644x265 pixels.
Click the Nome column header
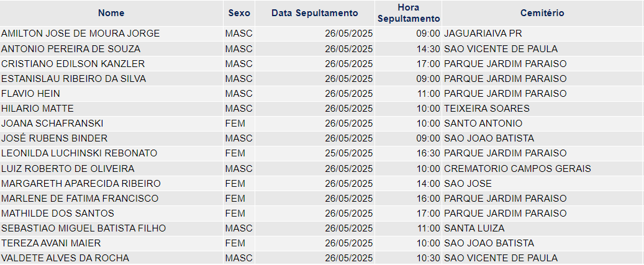click(x=111, y=13)
